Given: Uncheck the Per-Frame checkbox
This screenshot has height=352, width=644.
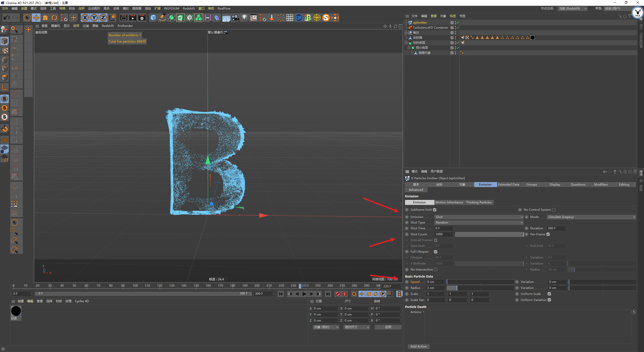Looking at the screenshot, I should pyautogui.click(x=548, y=234).
